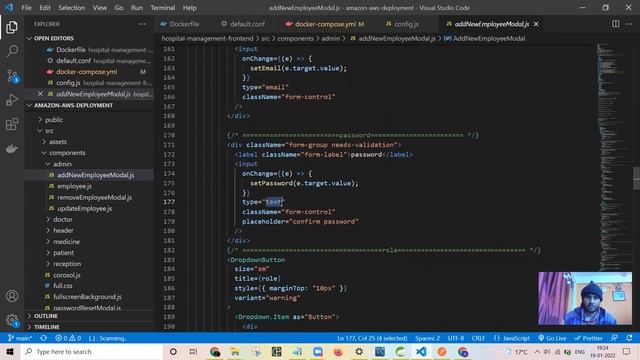
Task: Open the Accounts menu icon
Action: [x=12, y=296]
